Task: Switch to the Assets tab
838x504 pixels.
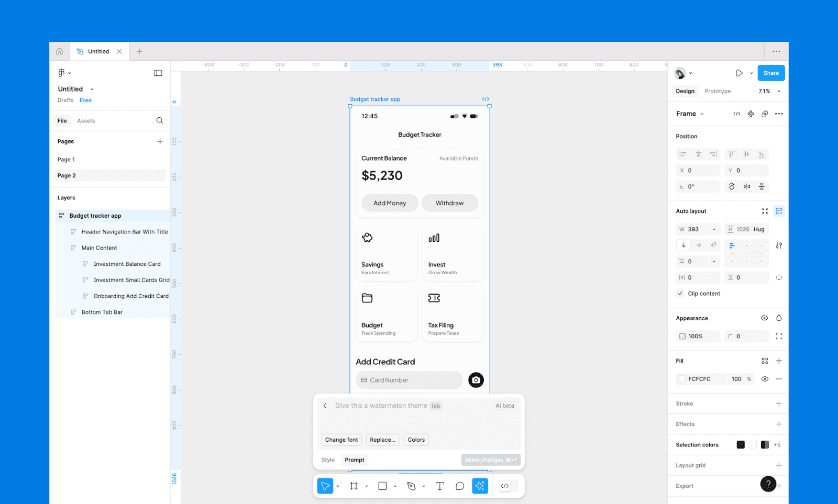Action: [86, 121]
